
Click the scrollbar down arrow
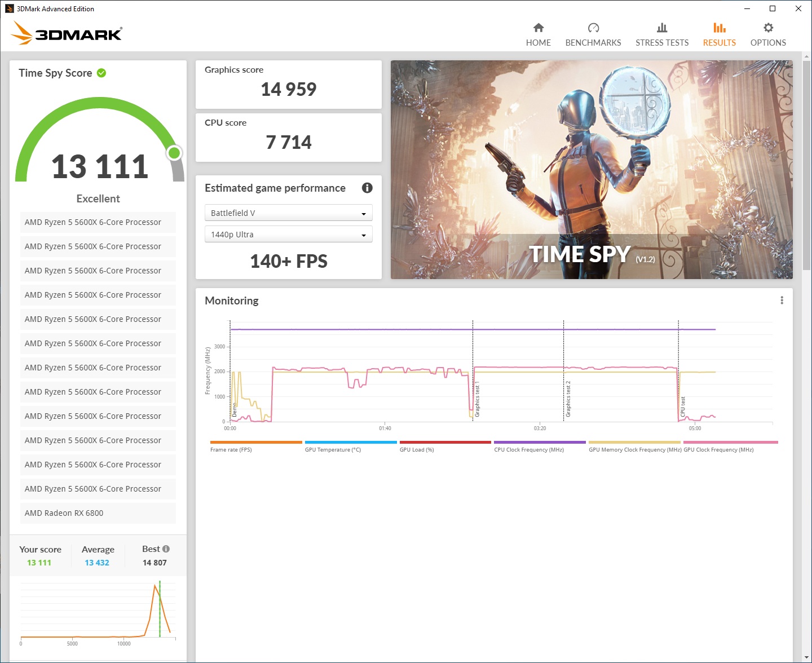tap(806, 658)
